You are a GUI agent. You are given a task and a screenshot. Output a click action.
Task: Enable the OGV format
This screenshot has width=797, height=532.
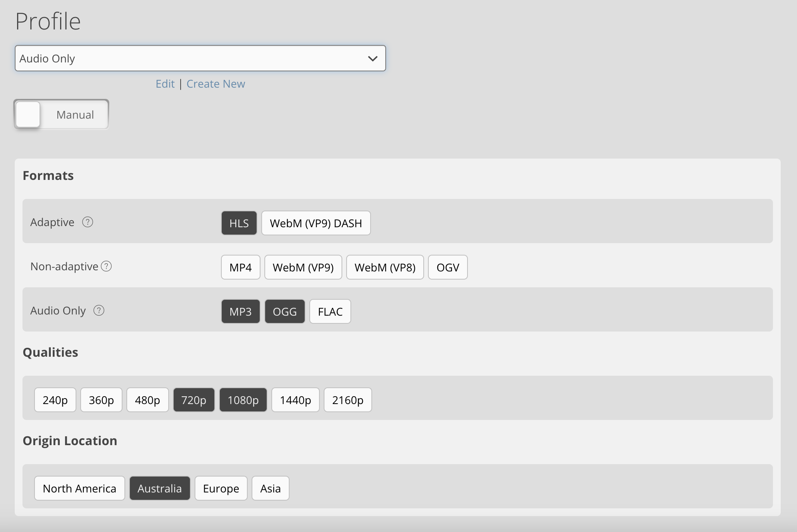[x=448, y=267]
